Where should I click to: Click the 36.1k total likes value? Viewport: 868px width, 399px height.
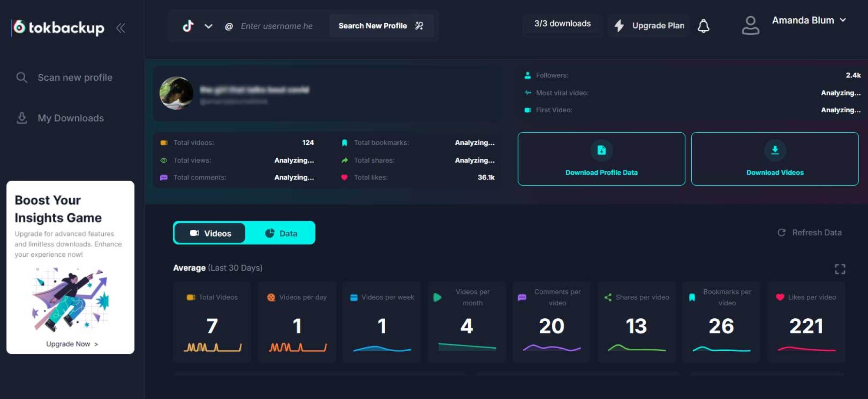pyautogui.click(x=486, y=177)
